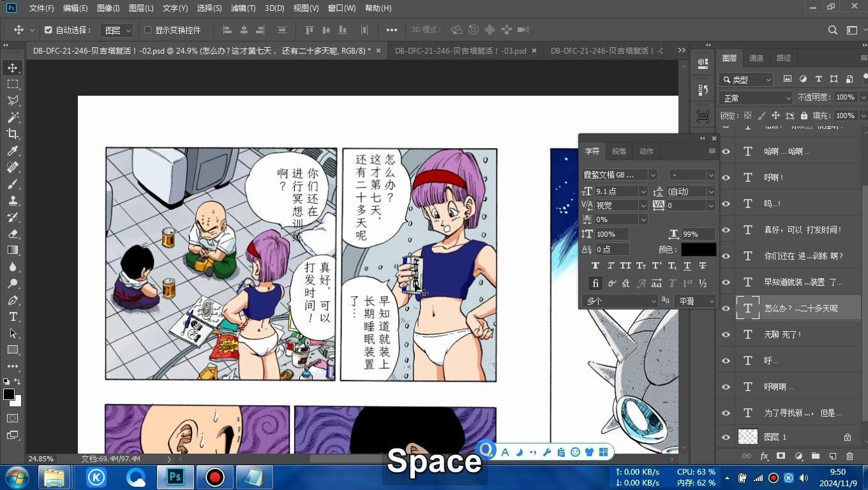Select the Blur tool
This screenshot has width=868, height=490.
13,267
